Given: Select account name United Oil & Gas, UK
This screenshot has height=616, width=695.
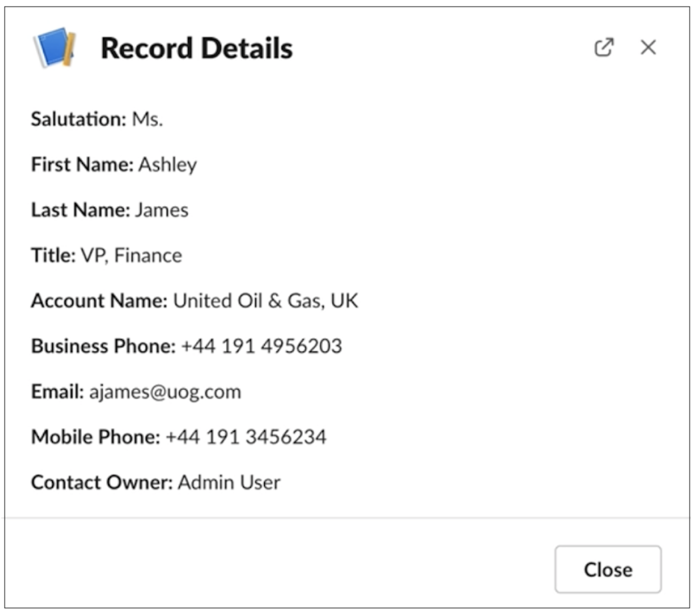Looking at the screenshot, I should tap(265, 301).
